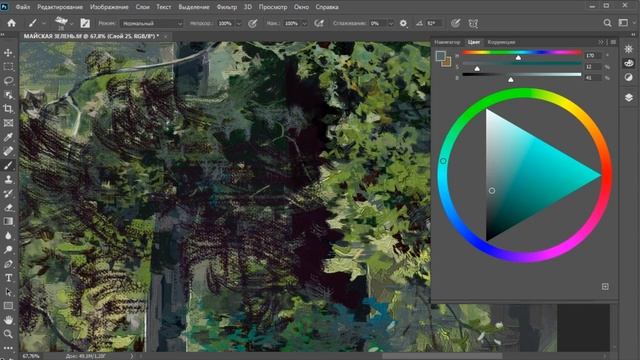Viewport: 640px width, 360px height.
Task: Toggle pressure for size button
Action: [456, 23]
